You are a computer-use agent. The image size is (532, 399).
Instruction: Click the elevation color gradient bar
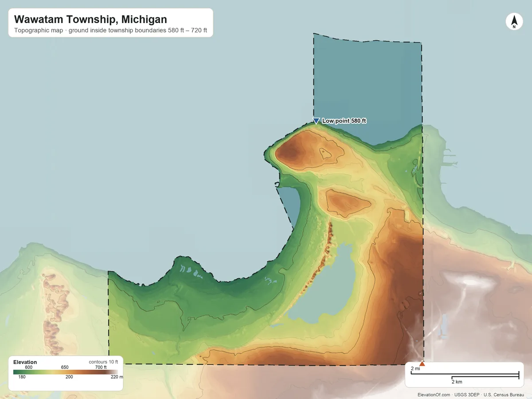coord(66,372)
